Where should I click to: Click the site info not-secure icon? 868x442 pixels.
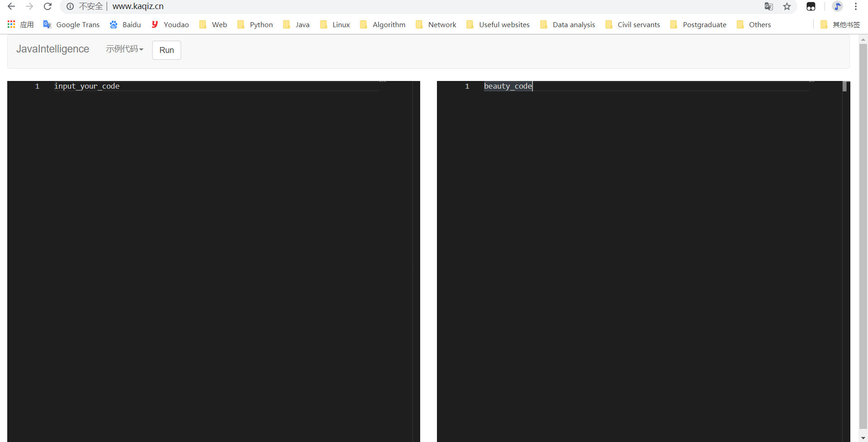pyautogui.click(x=70, y=6)
